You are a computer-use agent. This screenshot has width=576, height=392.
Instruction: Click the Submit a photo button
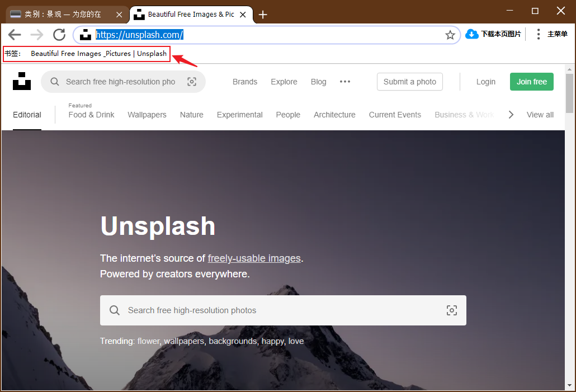(x=410, y=82)
